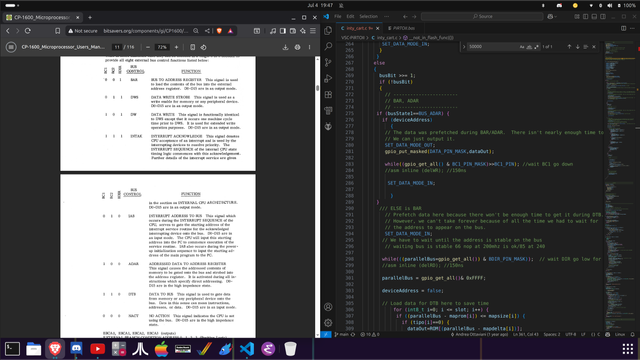Switch to the PIRTOII.bas editor tab
The height and width of the screenshot is (360, 640).
pos(402,28)
